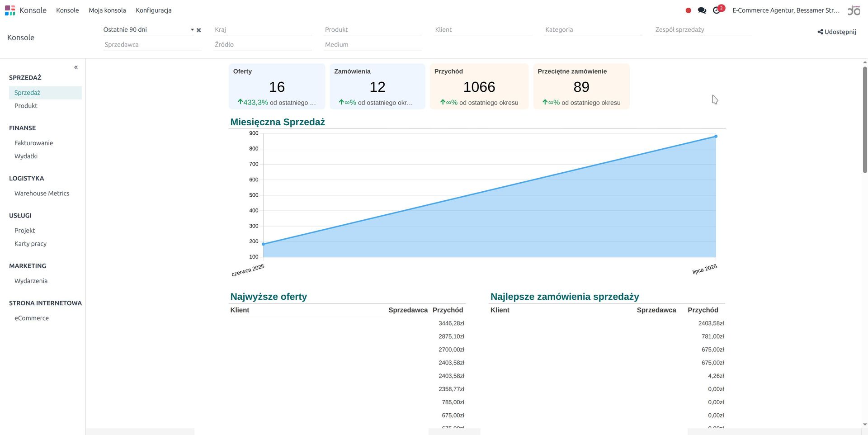Open the Konsole app home icon
868x435 pixels.
(x=10, y=10)
